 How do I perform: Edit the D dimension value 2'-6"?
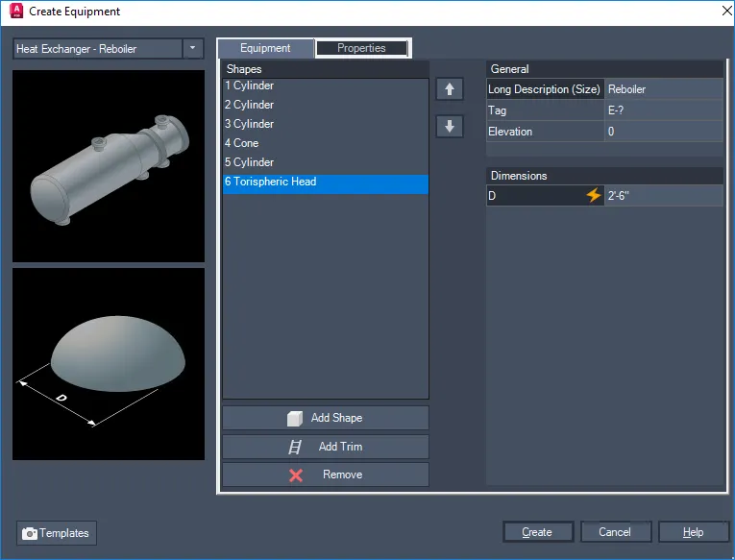tap(664, 195)
